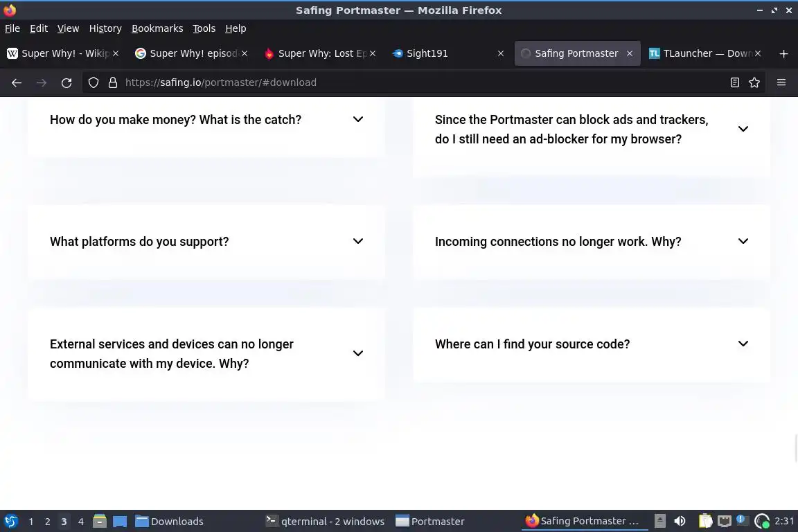Screen dimensions: 798x532
Task: Click the taskbar clock showing 2:31
Action: click(x=783, y=521)
